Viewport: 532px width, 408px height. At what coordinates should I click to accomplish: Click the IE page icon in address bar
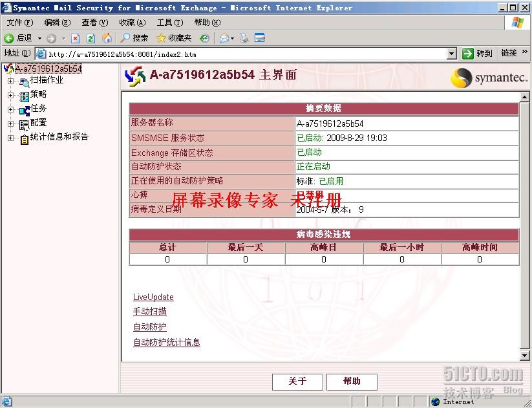point(41,54)
